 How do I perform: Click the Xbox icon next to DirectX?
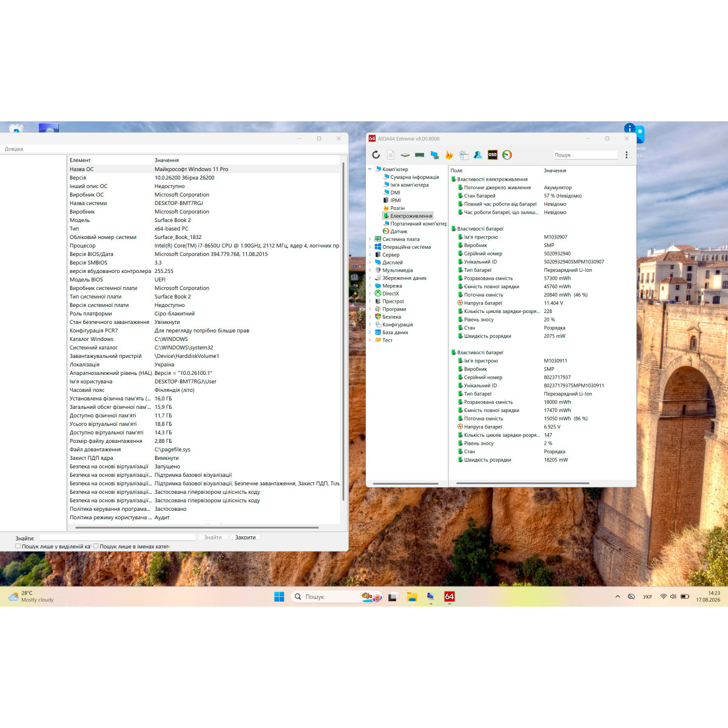tap(378, 294)
